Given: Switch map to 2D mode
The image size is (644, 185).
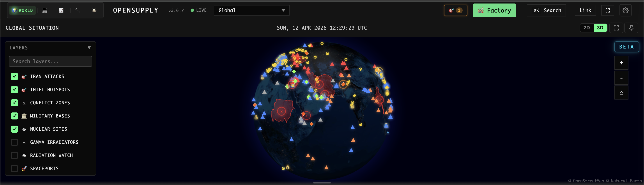Looking at the screenshot, I should point(587,28).
